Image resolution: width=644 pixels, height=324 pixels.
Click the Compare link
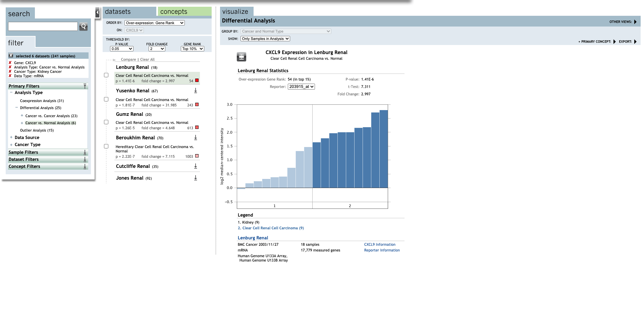pos(128,59)
